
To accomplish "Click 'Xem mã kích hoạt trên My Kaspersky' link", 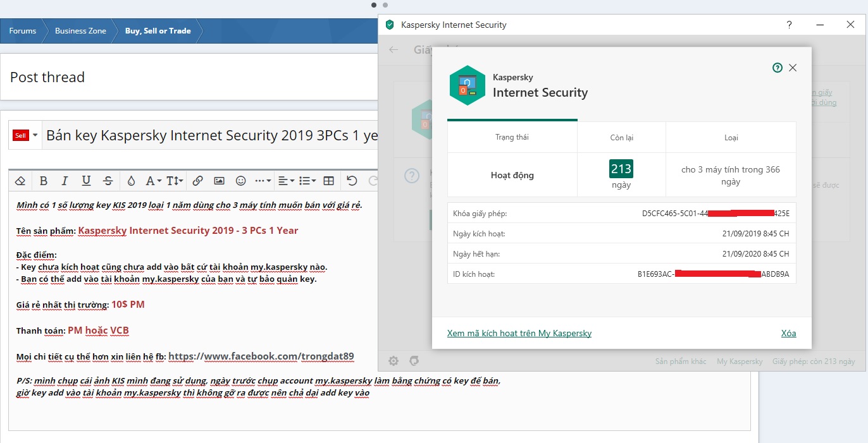I will click(519, 333).
